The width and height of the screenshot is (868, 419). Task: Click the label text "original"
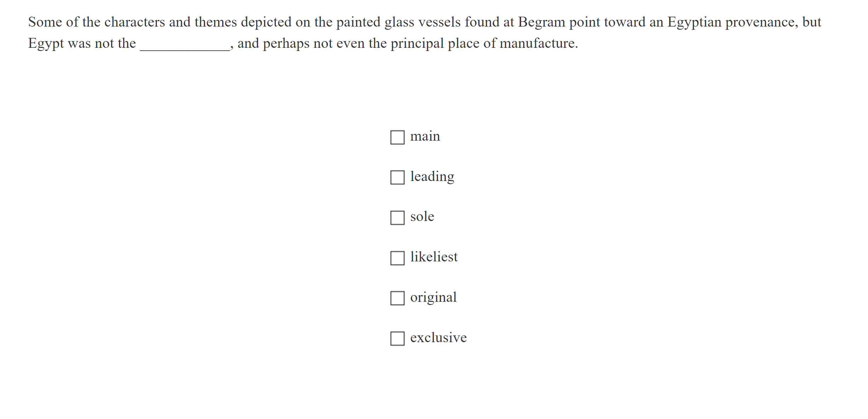click(433, 298)
